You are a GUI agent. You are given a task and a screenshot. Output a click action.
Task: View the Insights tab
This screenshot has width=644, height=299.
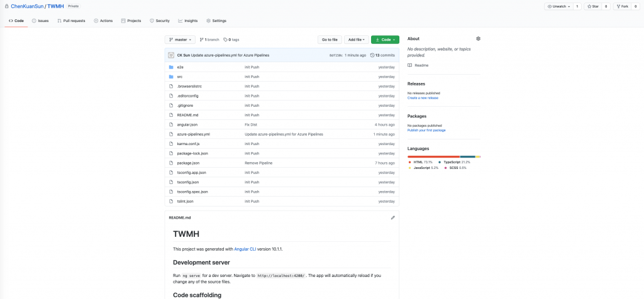tap(187, 21)
